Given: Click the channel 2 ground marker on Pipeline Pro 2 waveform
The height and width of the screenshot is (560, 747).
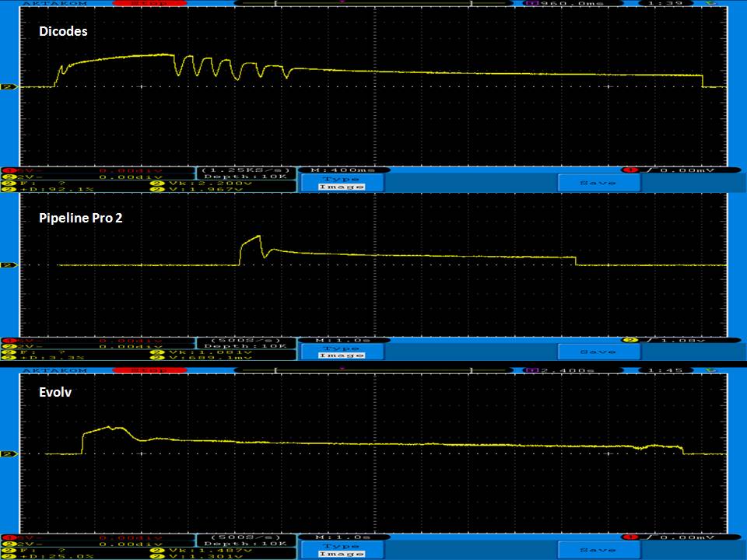Looking at the screenshot, I should (x=5, y=265).
